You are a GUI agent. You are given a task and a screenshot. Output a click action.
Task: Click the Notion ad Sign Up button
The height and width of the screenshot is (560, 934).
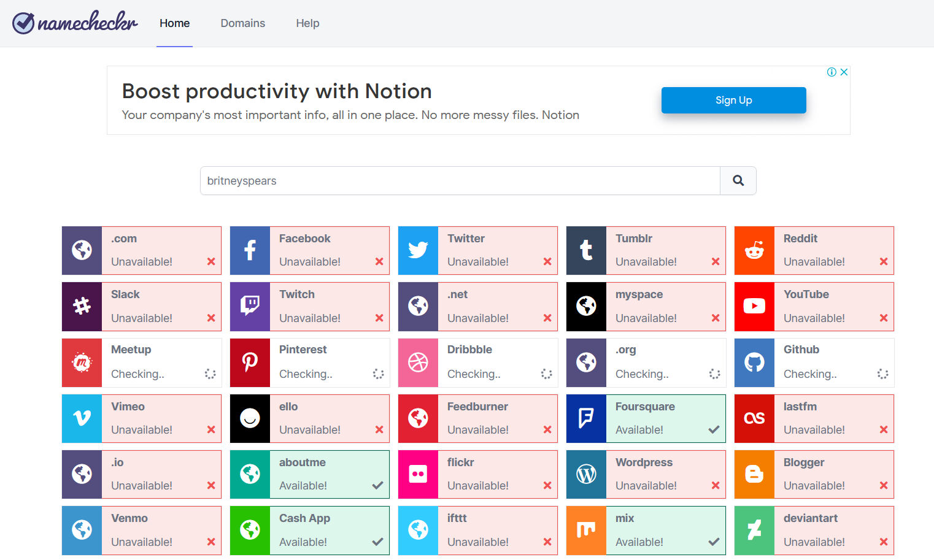coord(733,100)
